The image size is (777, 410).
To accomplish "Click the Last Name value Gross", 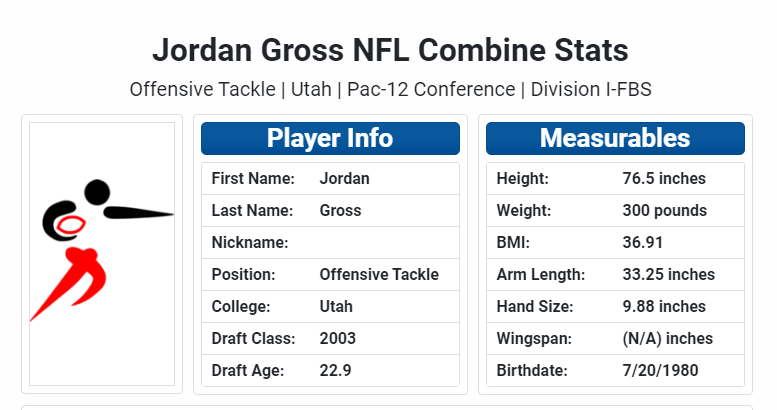I will (340, 211).
